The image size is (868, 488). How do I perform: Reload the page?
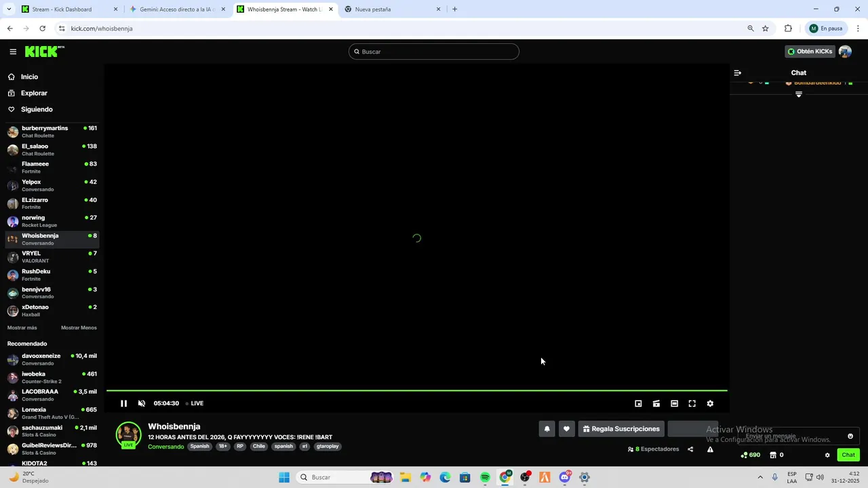pos(42,28)
